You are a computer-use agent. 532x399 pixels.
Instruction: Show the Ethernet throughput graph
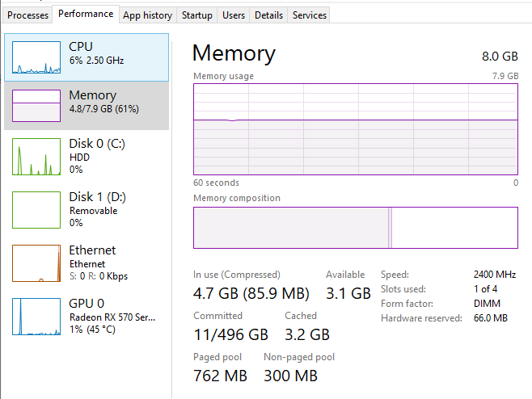pos(36,263)
